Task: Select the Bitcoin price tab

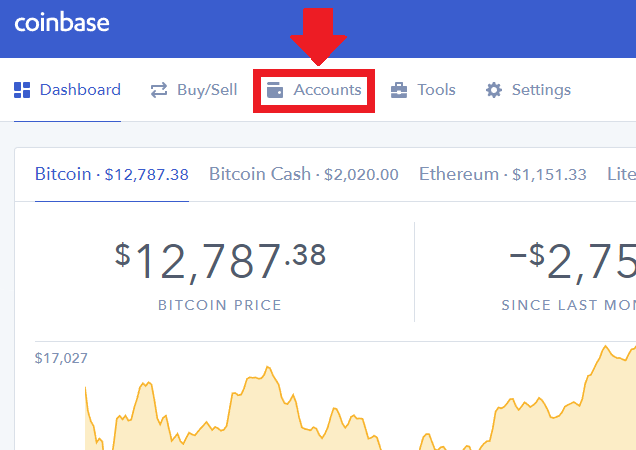Action: pos(111,174)
